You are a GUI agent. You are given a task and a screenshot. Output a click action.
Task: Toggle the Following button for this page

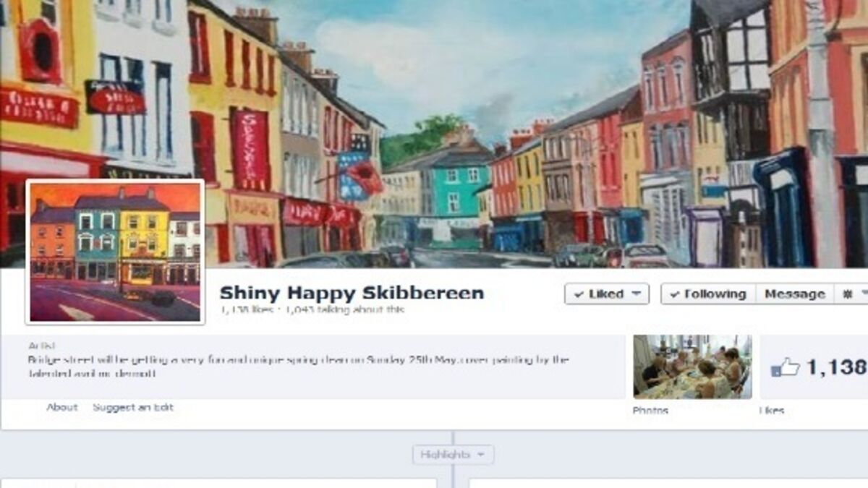click(x=708, y=294)
